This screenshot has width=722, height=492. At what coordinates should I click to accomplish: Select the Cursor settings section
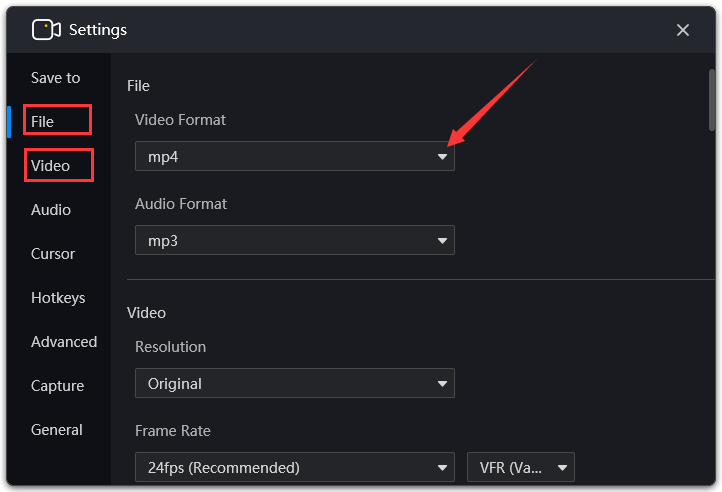tap(53, 254)
